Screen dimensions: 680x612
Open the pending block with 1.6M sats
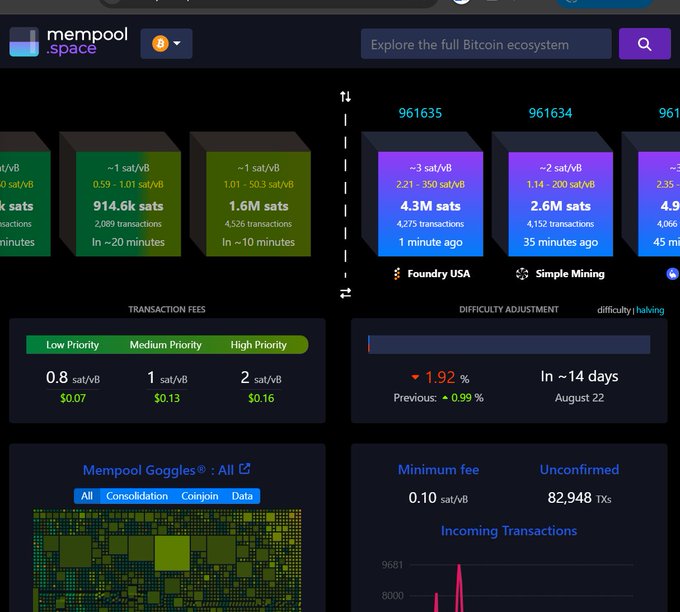pyautogui.click(x=258, y=204)
